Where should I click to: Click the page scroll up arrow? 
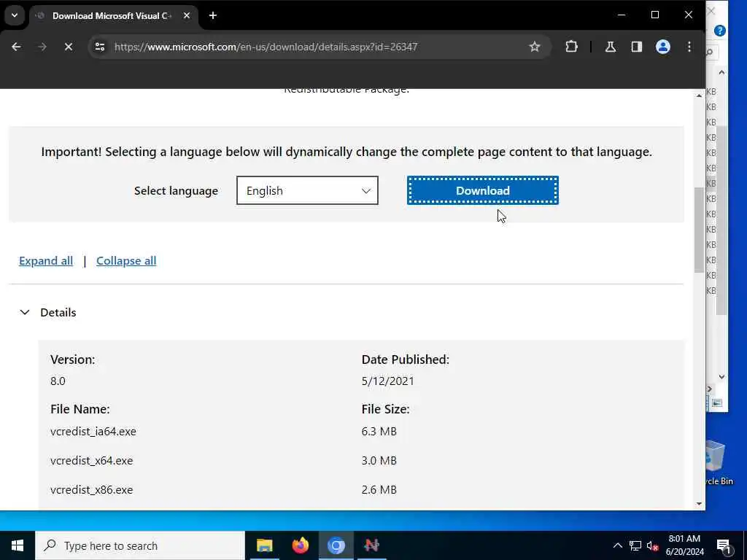[x=699, y=96]
